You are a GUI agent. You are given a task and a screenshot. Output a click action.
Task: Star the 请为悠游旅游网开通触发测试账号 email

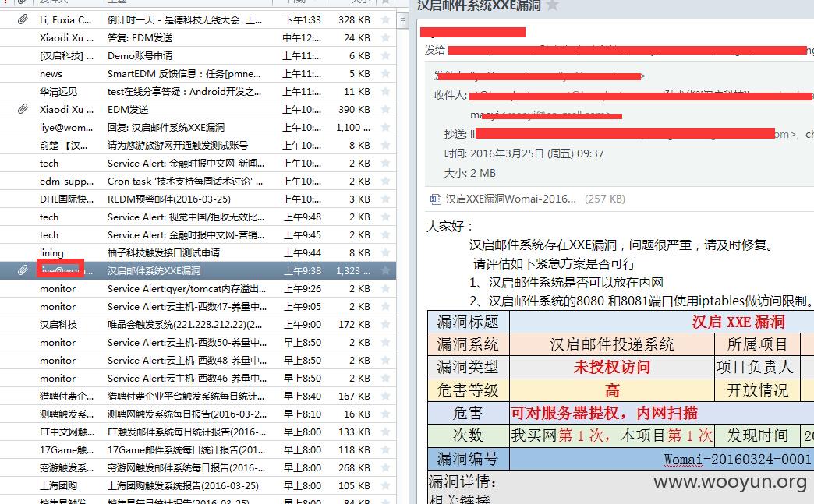385,145
